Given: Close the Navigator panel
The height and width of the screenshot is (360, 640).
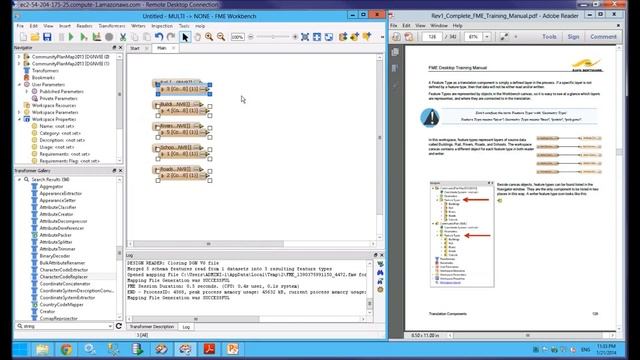Looking at the screenshot, I should pyautogui.click(x=120, y=48).
